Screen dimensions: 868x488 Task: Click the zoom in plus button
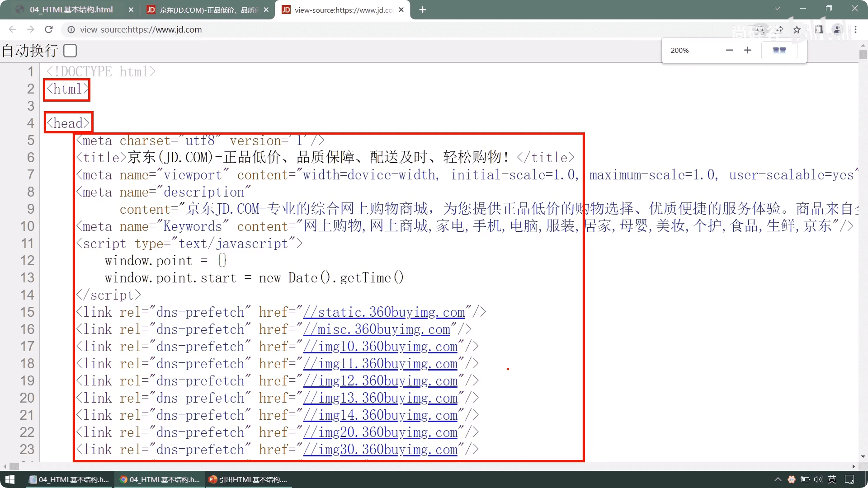point(747,50)
